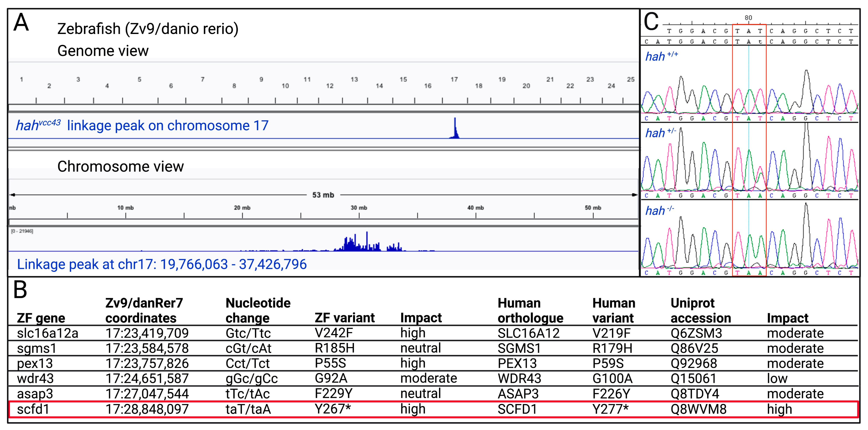Viewport: 868px width, 430px height.
Task: Click the Uniprot accession Q6ZSM3
Action: click(696, 333)
